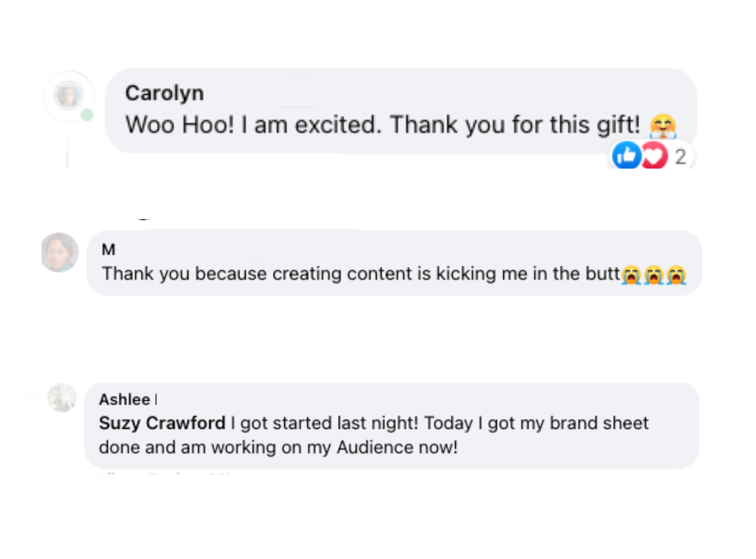This screenshot has width=756, height=559.
Task: Open the Carolyn commenter name link
Action: point(164,93)
